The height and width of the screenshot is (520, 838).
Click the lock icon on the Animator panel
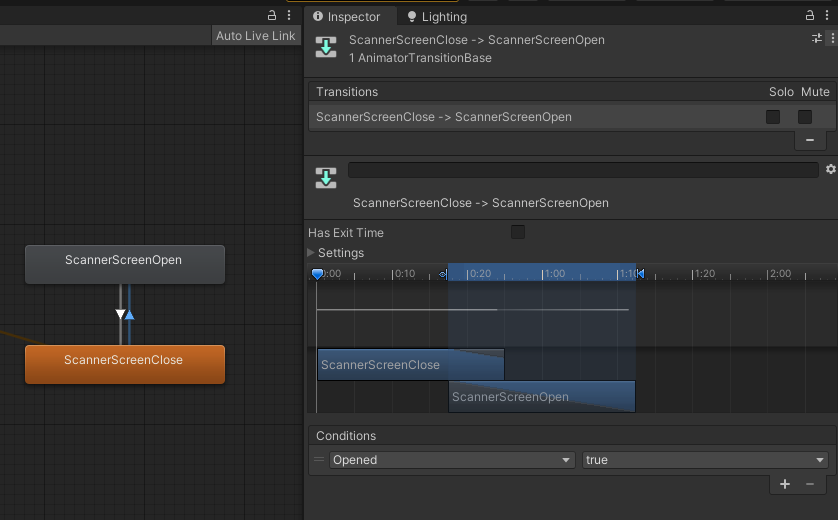[x=272, y=15]
